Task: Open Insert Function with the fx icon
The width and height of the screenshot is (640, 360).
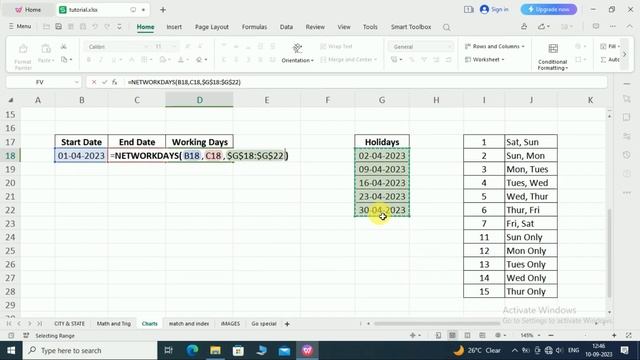Action: [115, 82]
